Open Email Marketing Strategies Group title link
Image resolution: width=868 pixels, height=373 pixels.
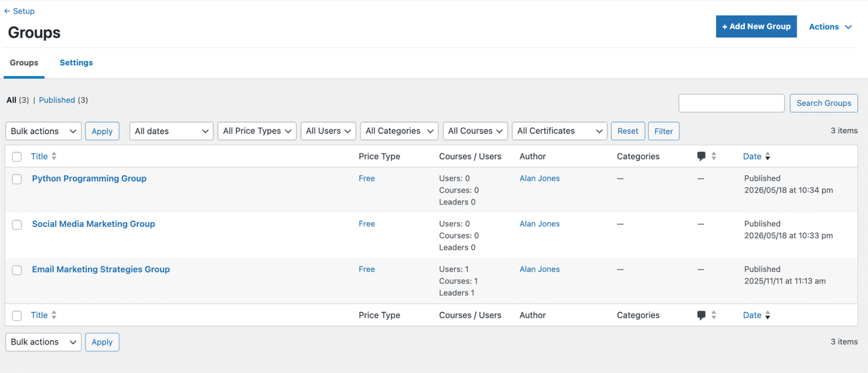coord(101,270)
